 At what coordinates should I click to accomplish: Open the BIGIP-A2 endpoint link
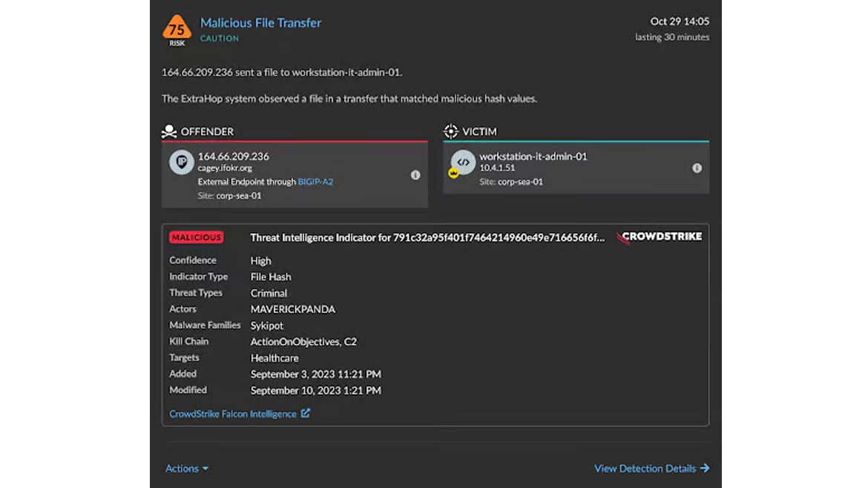pyautogui.click(x=315, y=182)
